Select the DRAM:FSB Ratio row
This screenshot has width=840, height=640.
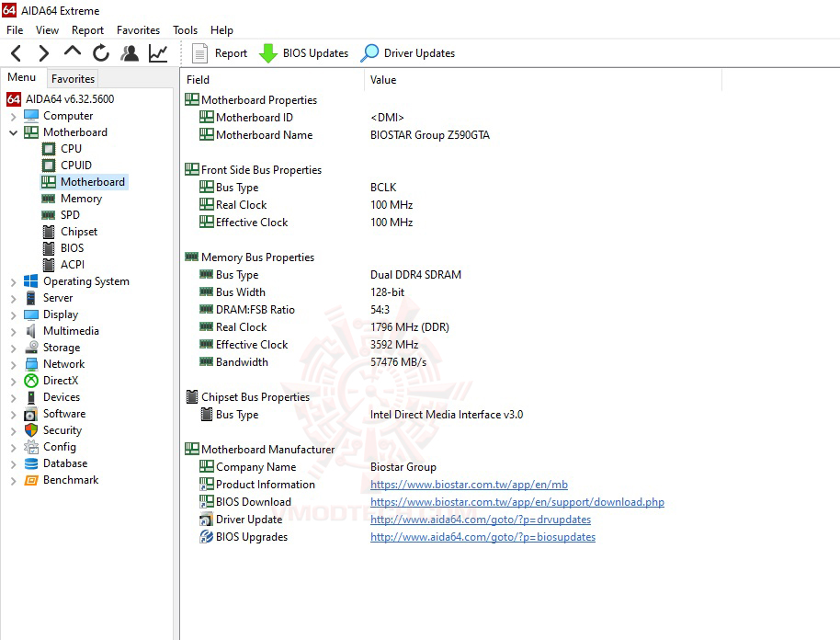(x=294, y=310)
